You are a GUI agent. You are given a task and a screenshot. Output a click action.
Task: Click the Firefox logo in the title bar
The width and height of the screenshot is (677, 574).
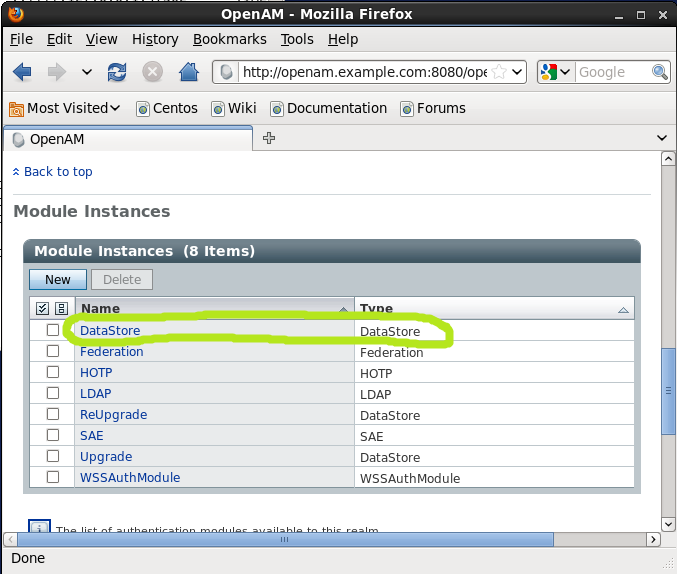(x=16, y=14)
